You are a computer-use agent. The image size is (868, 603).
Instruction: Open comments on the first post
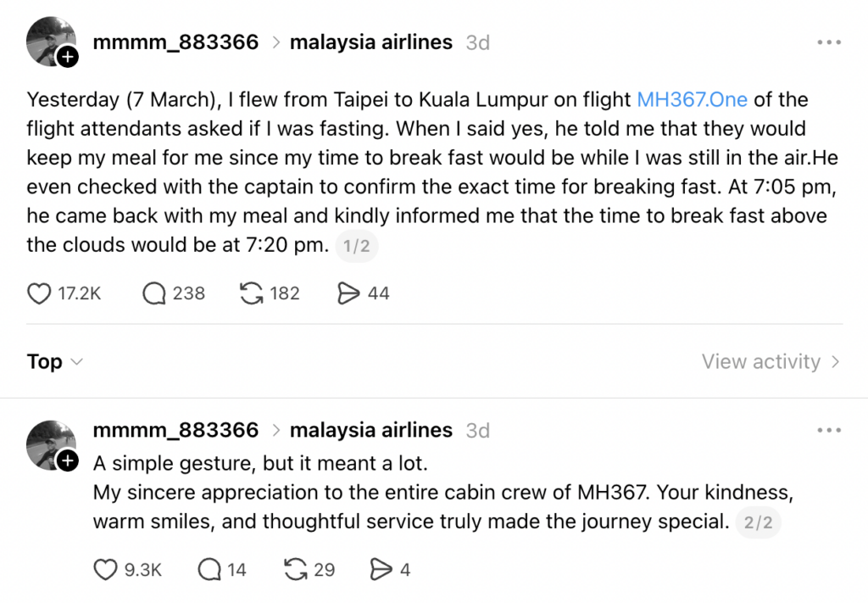pyautogui.click(x=154, y=293)
